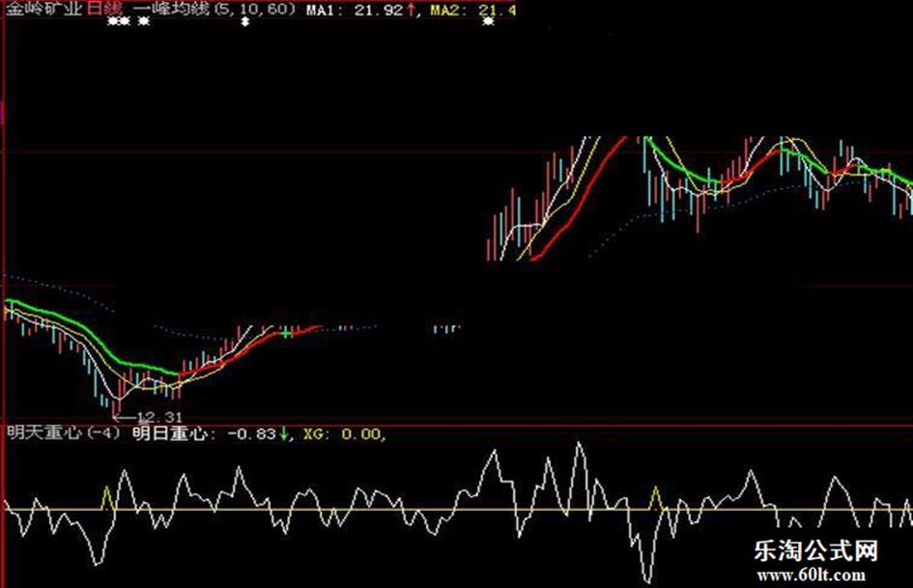Click the first info-mine star marker at top left
Image resolution: width=913 pixels, height=588 pixels.
tap(113, 21)
